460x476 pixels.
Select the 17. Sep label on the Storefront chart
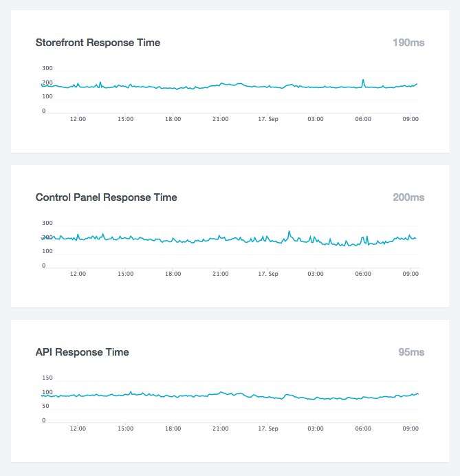[267, 119]
